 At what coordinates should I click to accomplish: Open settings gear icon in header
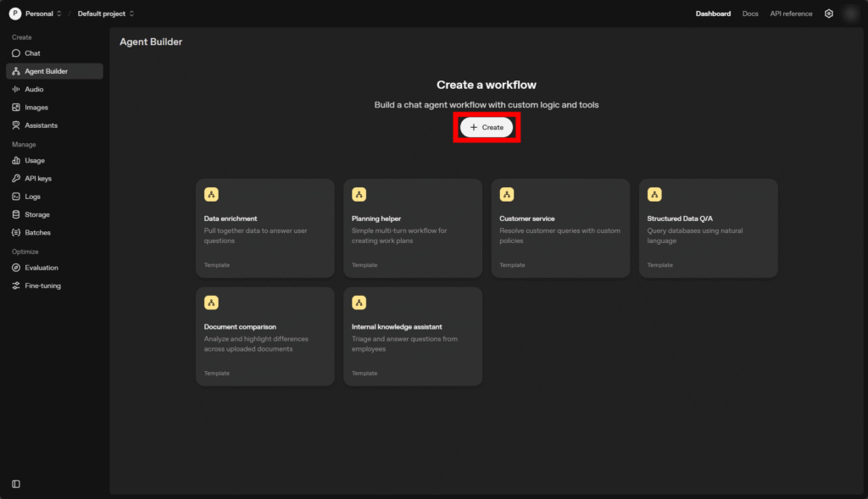829,14
